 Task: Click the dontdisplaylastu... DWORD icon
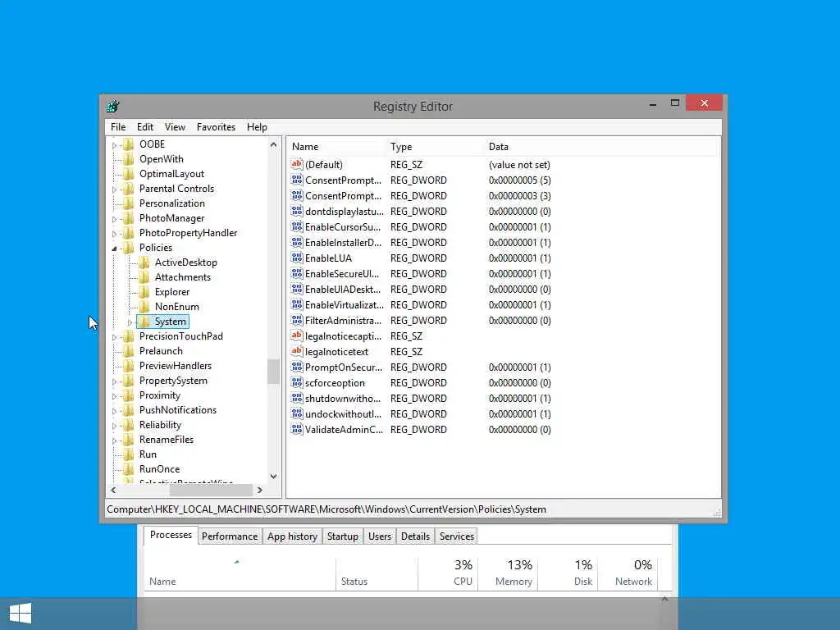297,211
